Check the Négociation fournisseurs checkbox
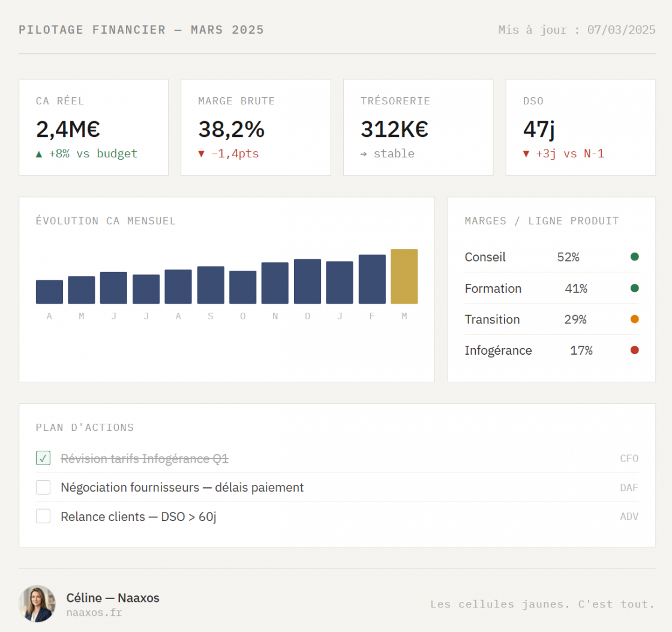Image resolution: width=672 pixels, height=632 pixels. [x=43, y=487]
